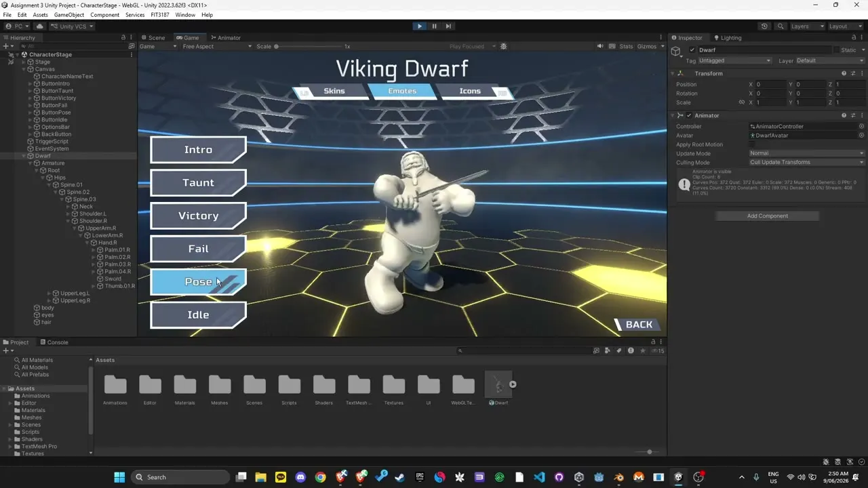Image resolution: width=868 pixels, height=488 pixels.
Task: Switch to the Scene tab
Action: pos(153,38)
